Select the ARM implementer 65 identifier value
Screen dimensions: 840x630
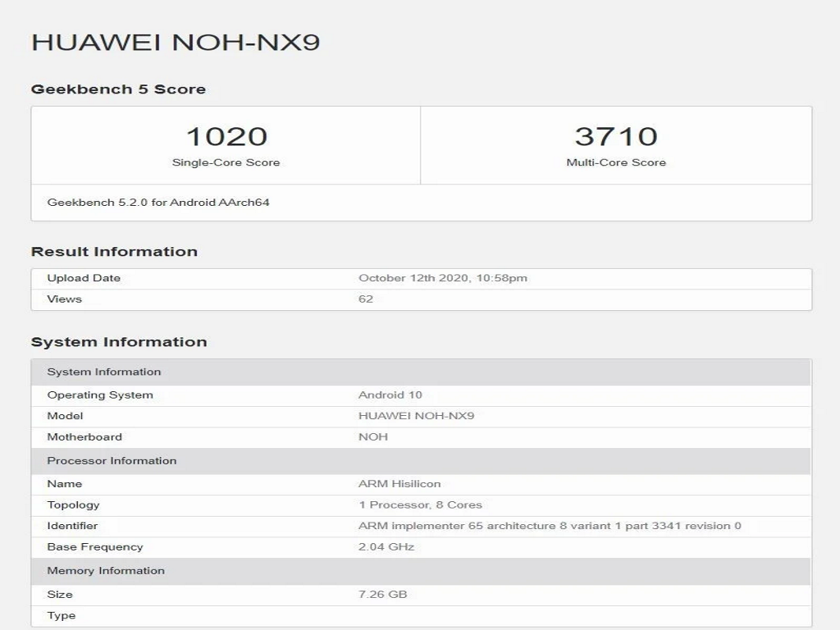(x=550, y=526)
